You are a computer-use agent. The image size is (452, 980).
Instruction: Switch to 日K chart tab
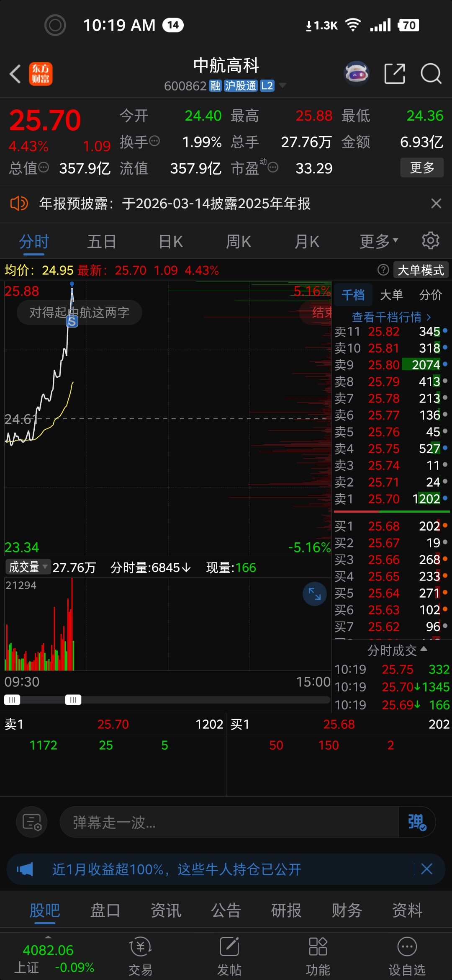pos(171,242)
